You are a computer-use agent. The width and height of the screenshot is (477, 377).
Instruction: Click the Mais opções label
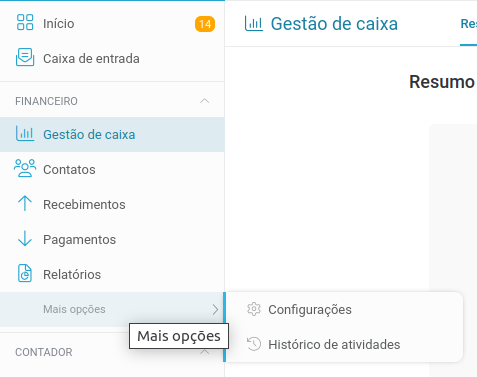74,309
